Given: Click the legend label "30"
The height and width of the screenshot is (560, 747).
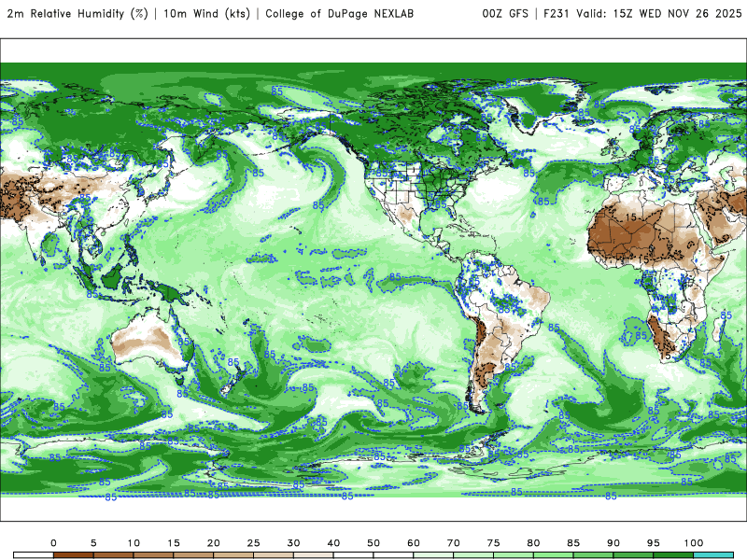Looking at the screenshot, I should coord(293,543).
